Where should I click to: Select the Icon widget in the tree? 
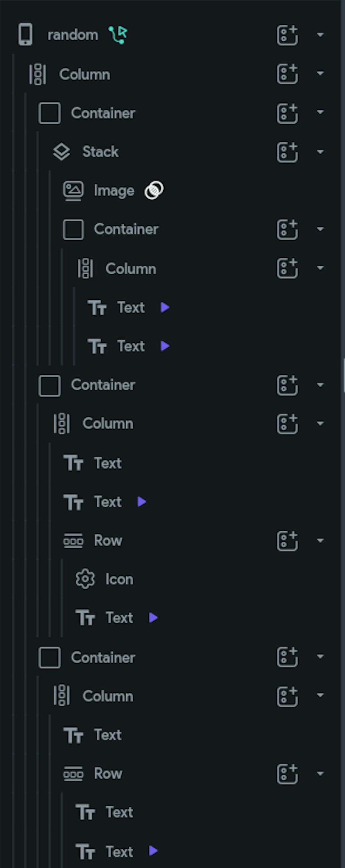[x=119, y=579]
